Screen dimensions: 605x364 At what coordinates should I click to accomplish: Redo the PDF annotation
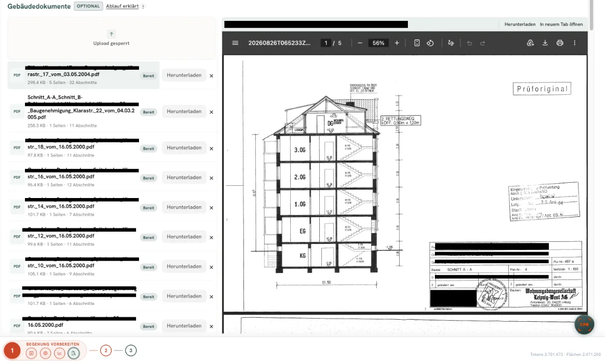click(482, 43)
